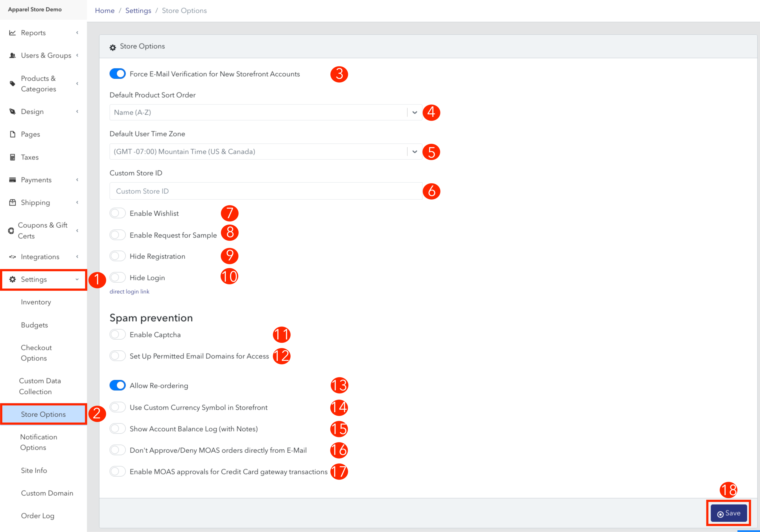The image size is (760, 532).
Task: Open Budgets settings page
Action: pos(34,325)
